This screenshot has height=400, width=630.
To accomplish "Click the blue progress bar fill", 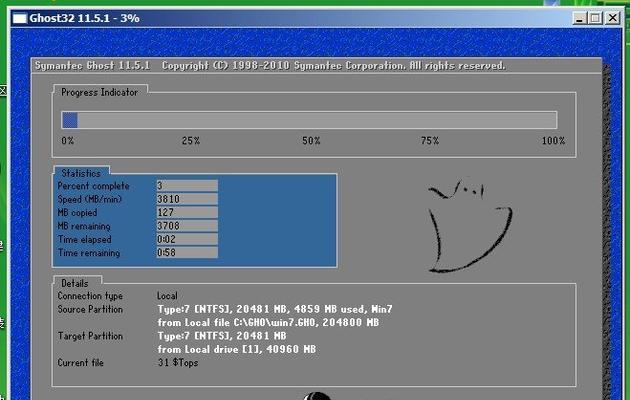I will (70, 120).
